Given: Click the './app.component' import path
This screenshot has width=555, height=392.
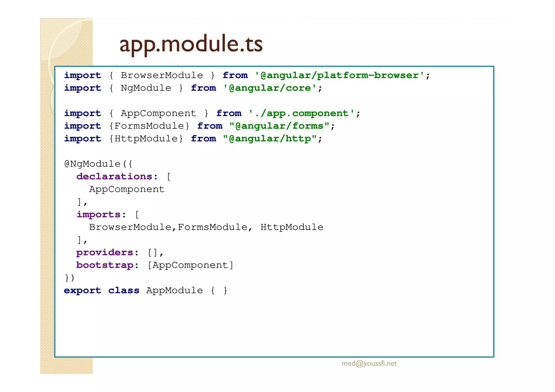Looking at the screenshot, I should point(301,113).
